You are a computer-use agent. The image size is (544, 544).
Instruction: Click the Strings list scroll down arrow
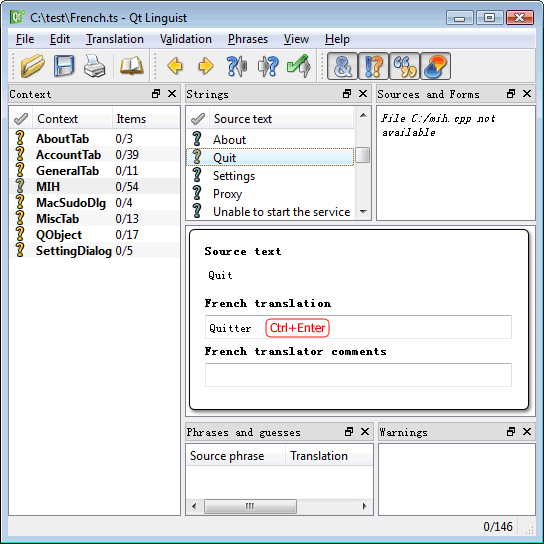coord(363,212)
